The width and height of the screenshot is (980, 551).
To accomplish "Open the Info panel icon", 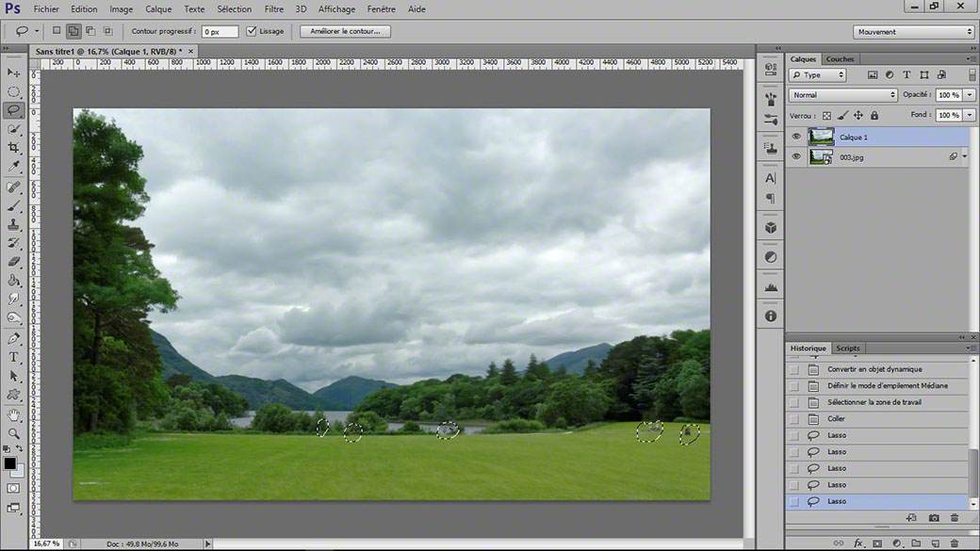I will coord(771,316).
